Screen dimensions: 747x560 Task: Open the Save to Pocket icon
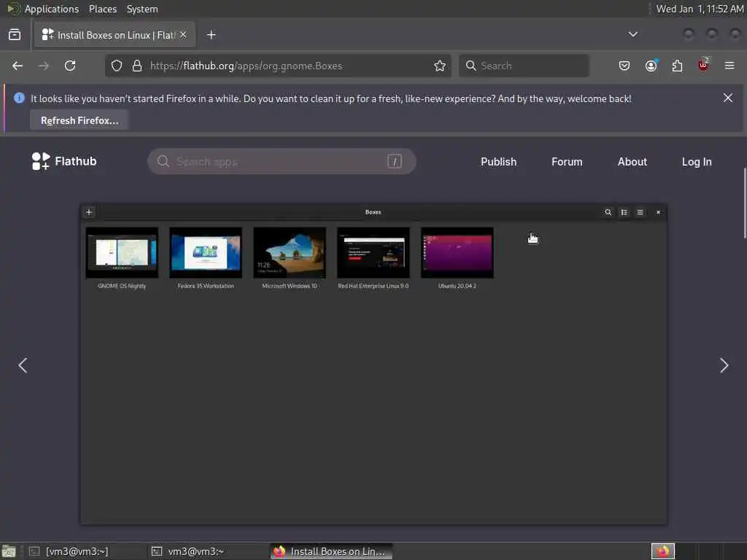(624, 66)
